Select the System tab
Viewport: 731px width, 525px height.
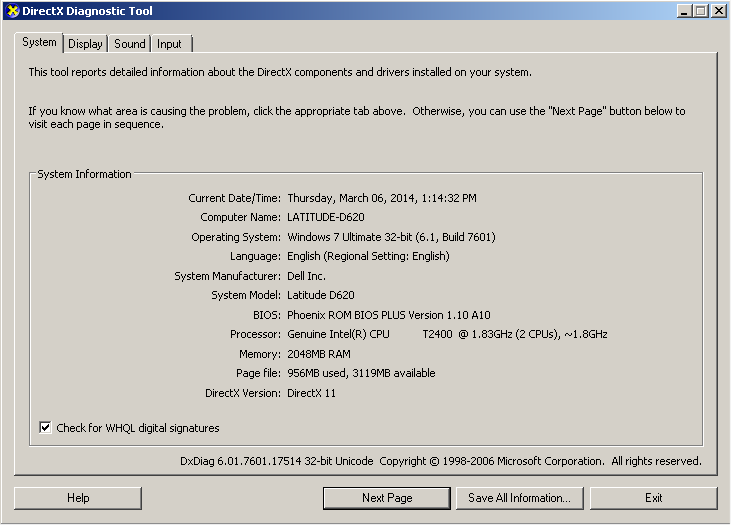(39, 42)
